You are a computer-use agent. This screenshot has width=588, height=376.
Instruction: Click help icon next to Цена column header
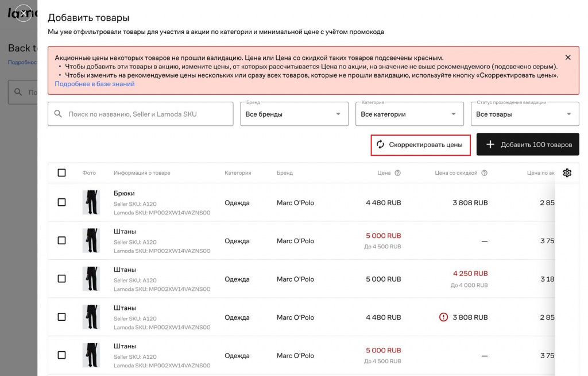click(398, 173)
